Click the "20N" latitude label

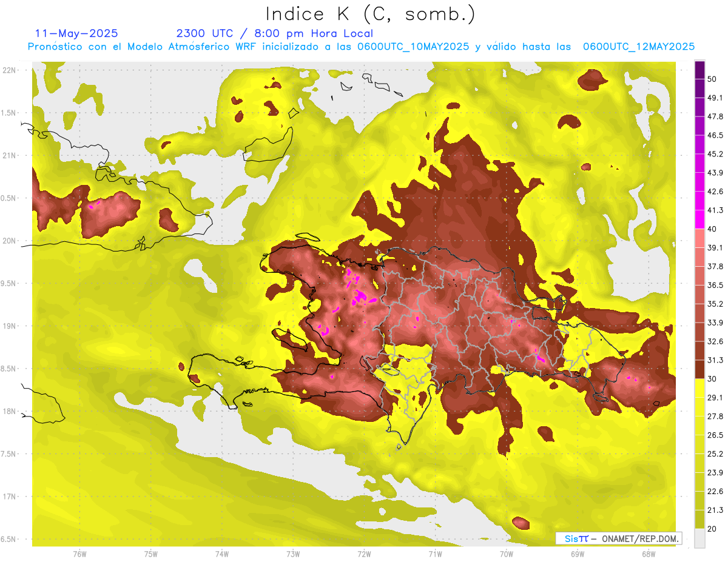coord(9,241)
